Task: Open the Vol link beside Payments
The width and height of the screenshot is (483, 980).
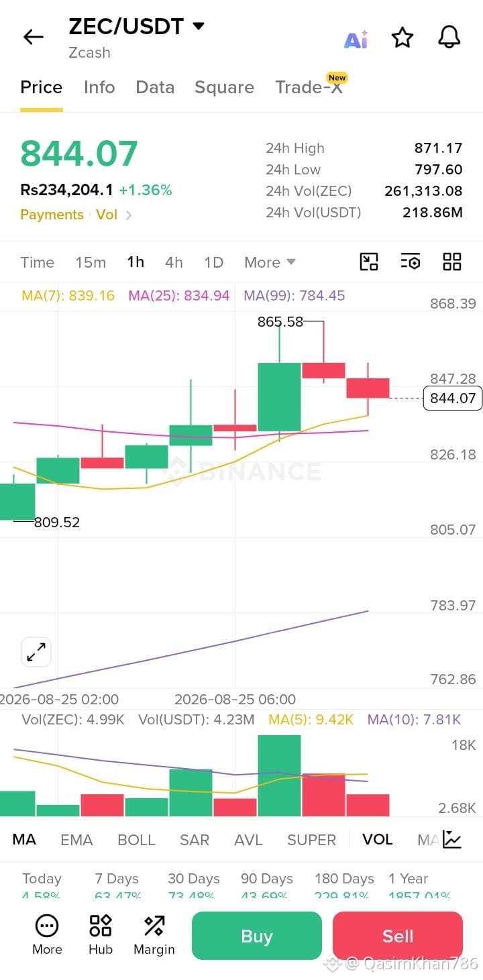Action: [107, 215]
